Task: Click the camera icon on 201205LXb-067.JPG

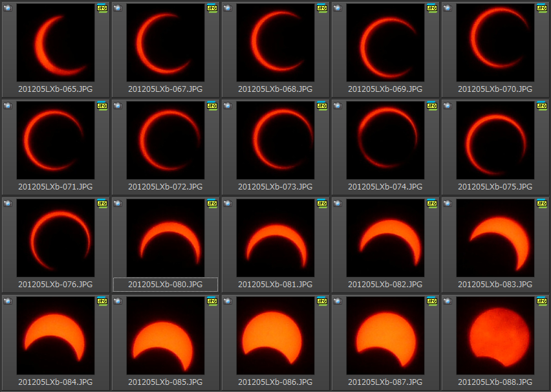Action: click(x=118, y=8)
